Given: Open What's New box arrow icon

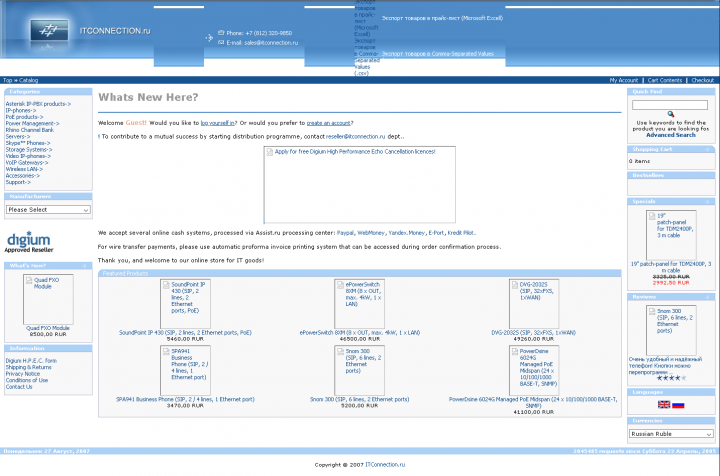Looking at the screenshot, I should 84,266.
